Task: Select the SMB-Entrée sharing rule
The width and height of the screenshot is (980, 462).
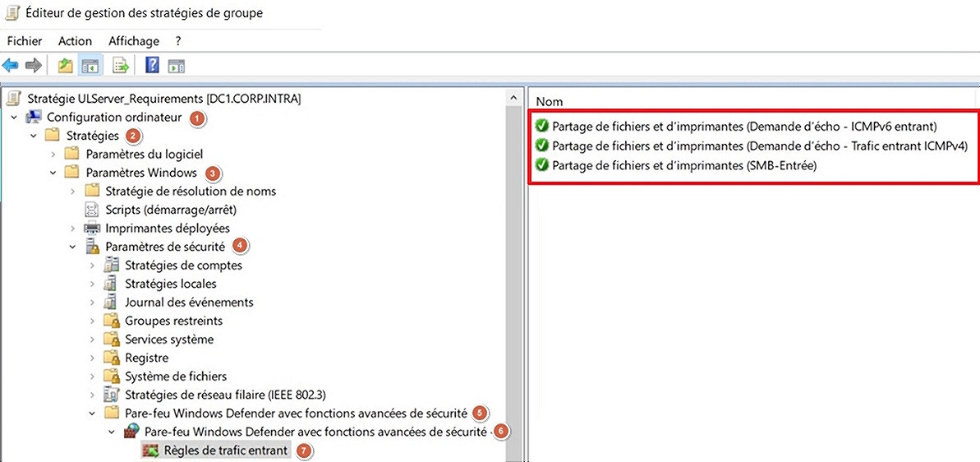Action: (x=685, y=166)
